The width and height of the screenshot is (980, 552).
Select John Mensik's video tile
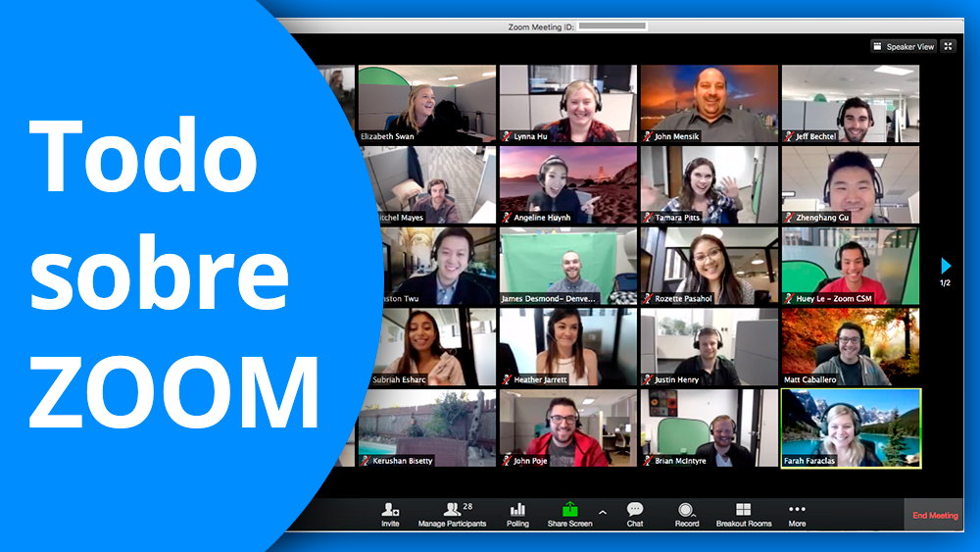coord(710,104)
